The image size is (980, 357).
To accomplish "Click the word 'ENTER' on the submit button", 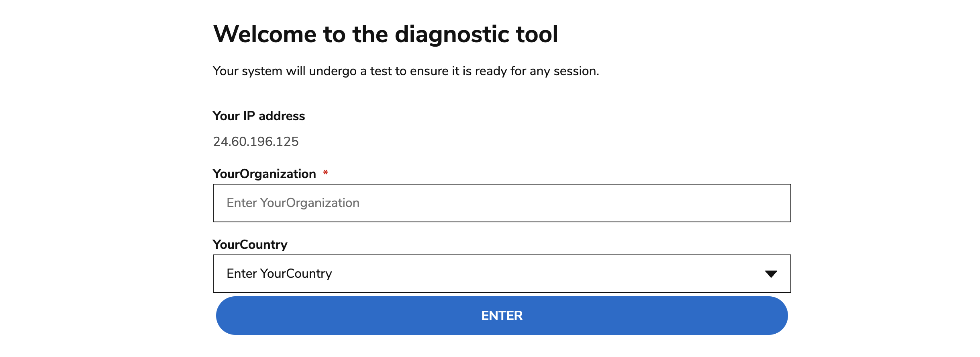I will click(502, 316).
